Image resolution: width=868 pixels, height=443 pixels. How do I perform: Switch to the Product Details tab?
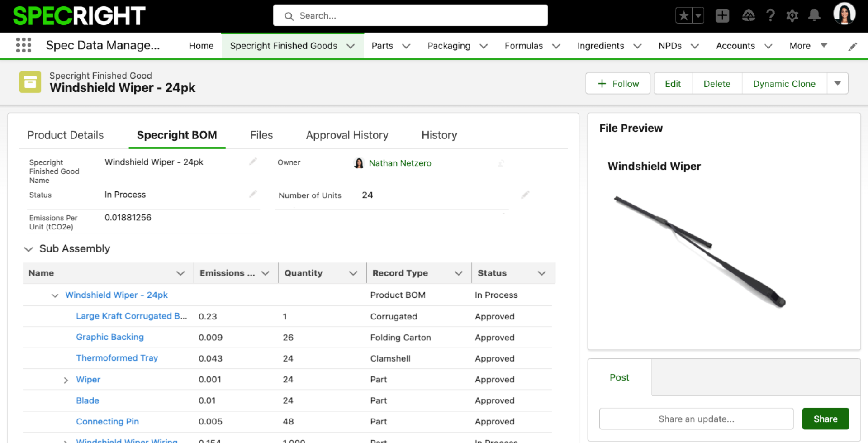pyautogui.click(x=66, y=135)
